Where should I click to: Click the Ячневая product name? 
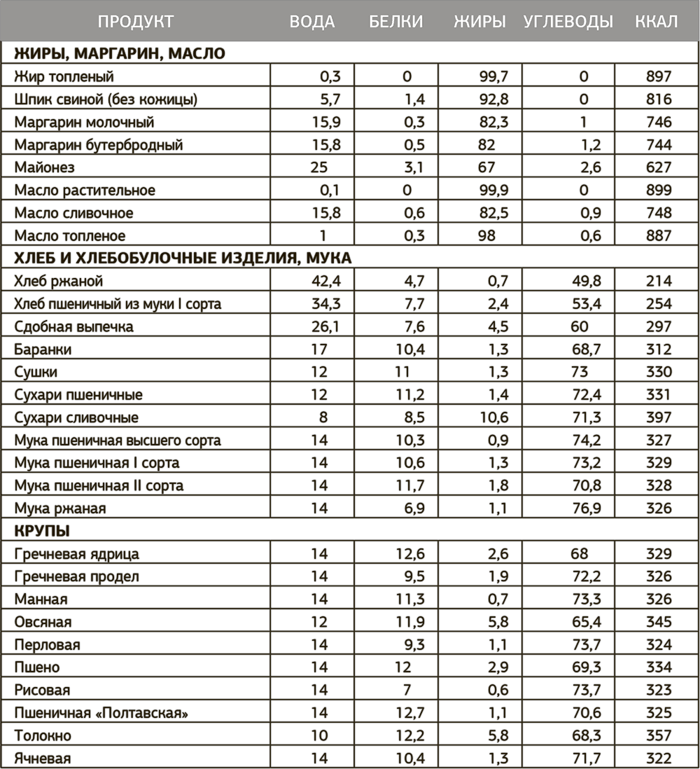pos(43,758)
